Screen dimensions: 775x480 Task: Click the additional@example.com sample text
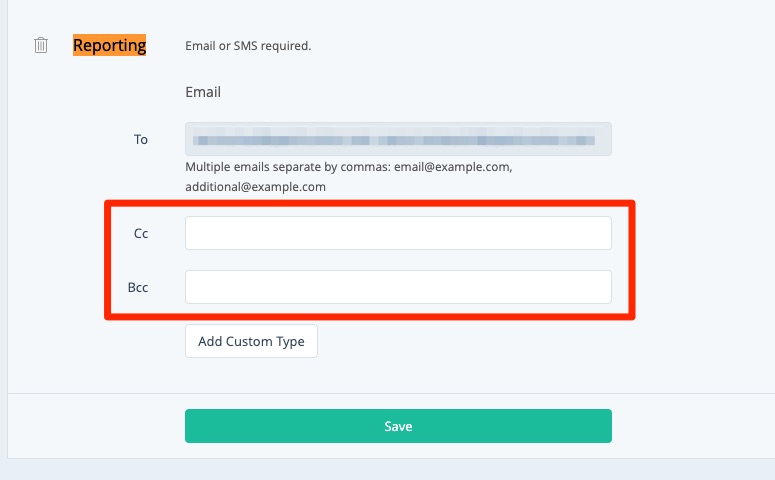click(x=255, y=187)
